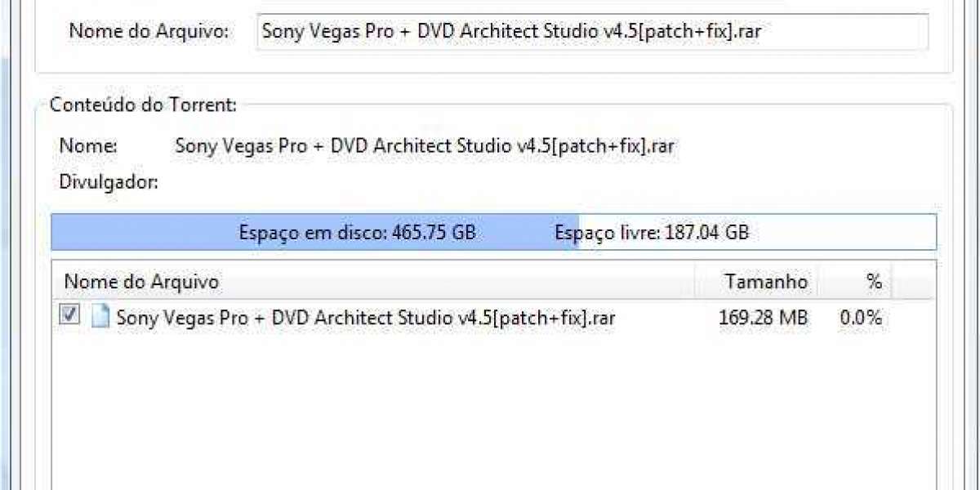Click divider between Nome do Arquivo and Tamanho headers
Viewport: 980px width, 490px height.
[x=695, y=282]
